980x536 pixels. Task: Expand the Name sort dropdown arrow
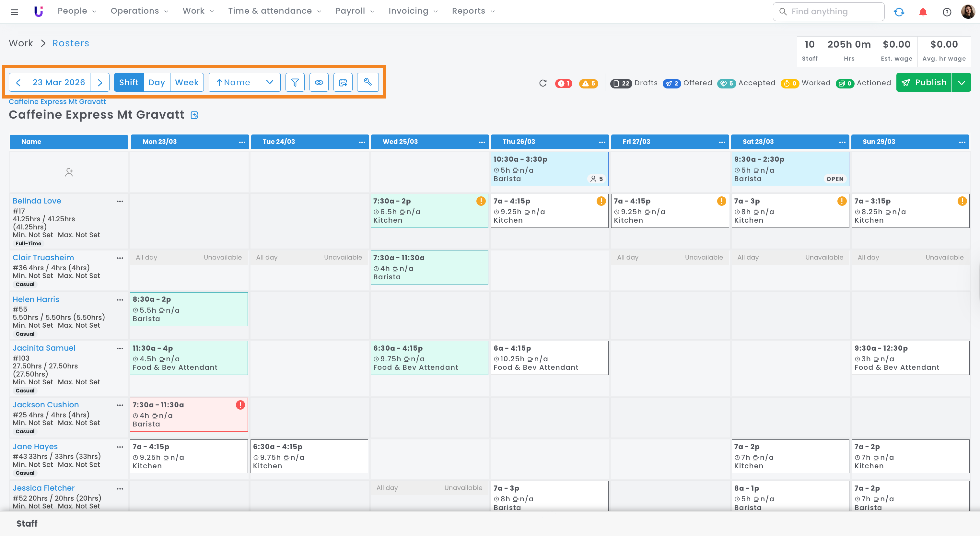point(269,83)
